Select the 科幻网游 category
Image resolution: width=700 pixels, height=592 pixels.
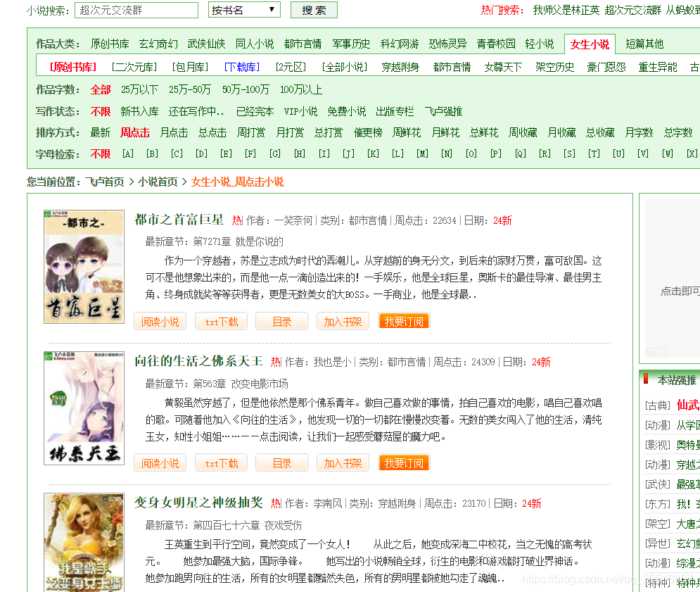pyautogui.click(x=400, y=44)
